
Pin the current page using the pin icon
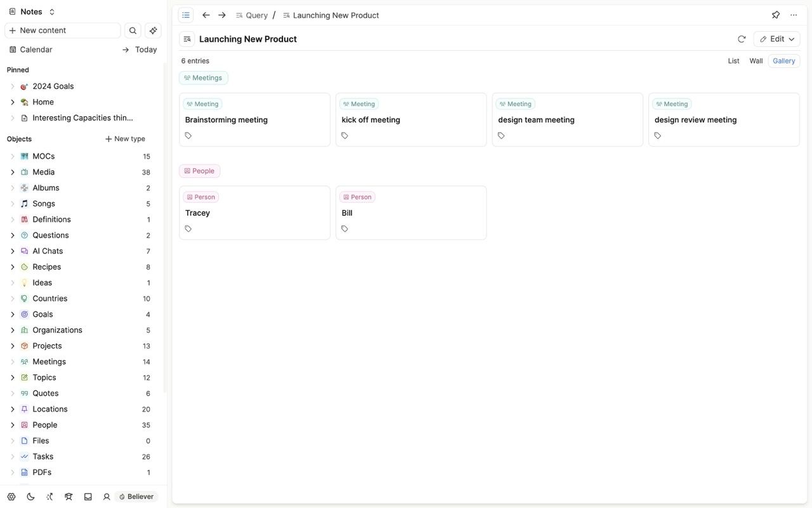click(x=775, y=14)
